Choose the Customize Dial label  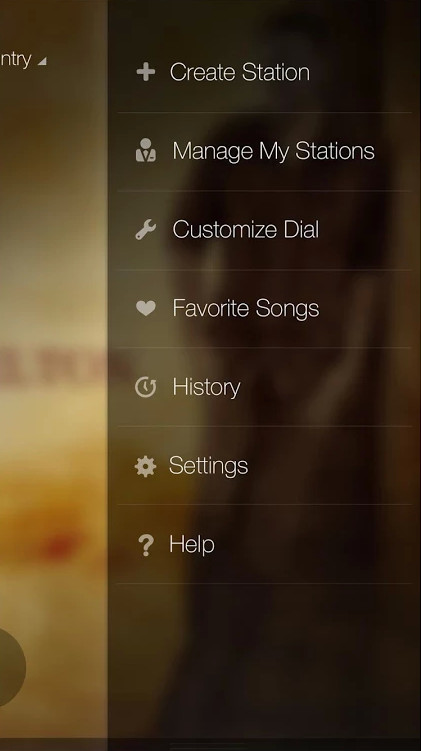(246, 229)
